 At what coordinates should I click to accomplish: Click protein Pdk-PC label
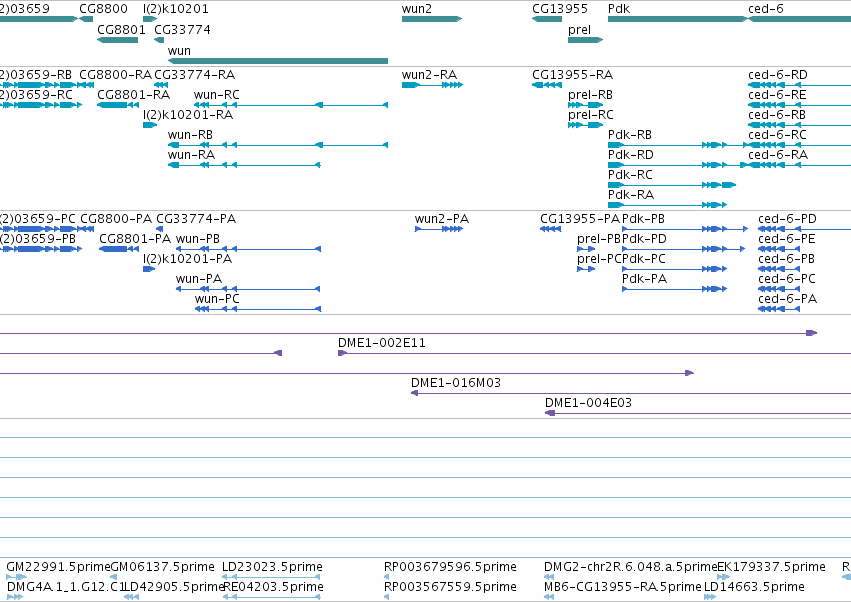point(643,259)
